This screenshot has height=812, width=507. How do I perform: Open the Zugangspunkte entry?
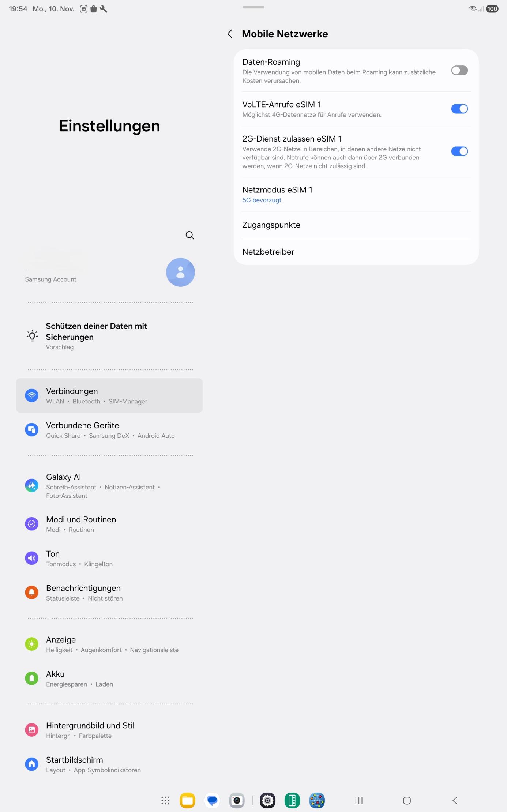click(356, 225)
